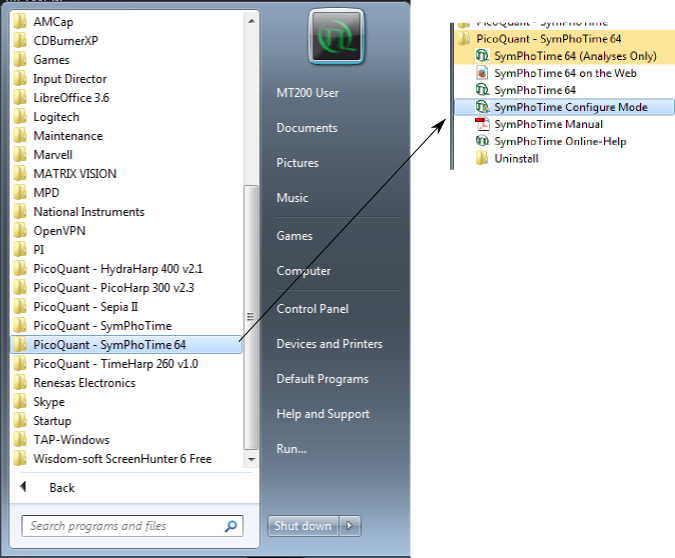This screenshot has width=675, height=558.
Task: Click the Uninstall folder icon
Action: pos(482,158)
